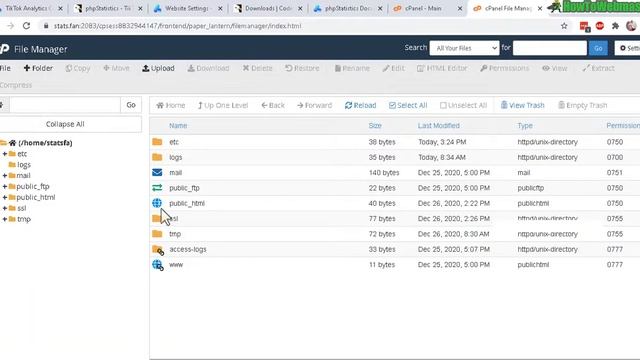Open the Settings button

pyautogui.click(x=628, y=48)
